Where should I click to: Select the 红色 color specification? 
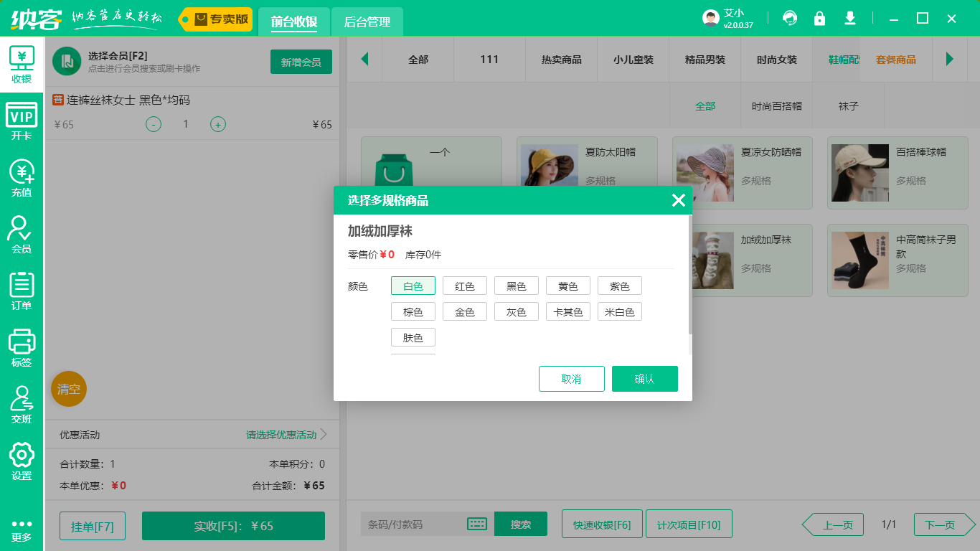pyautogui.click(x=465, y=285)
